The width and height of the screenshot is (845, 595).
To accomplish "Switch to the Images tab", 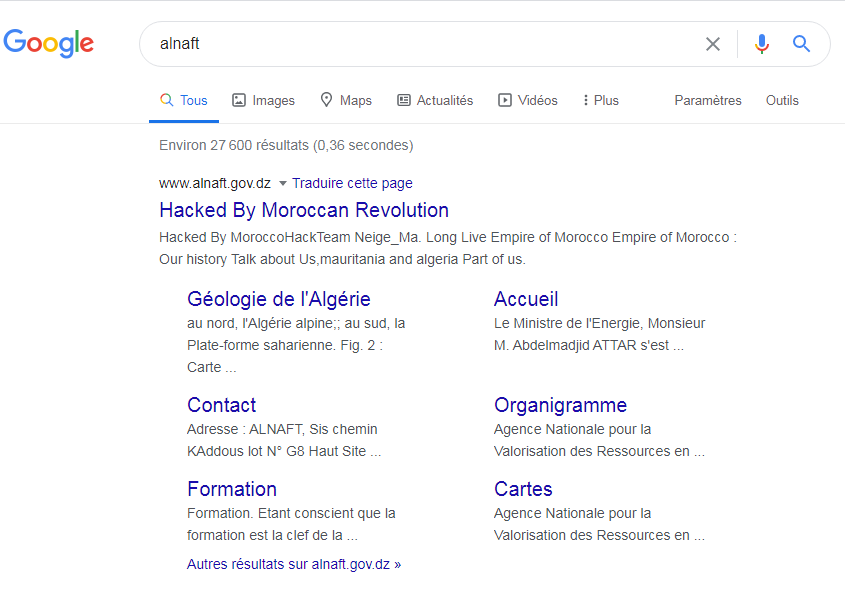I will click(263, 100).
